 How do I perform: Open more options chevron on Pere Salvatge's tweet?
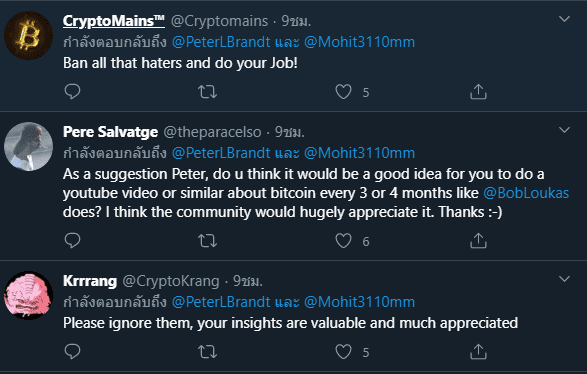(564, 130)
